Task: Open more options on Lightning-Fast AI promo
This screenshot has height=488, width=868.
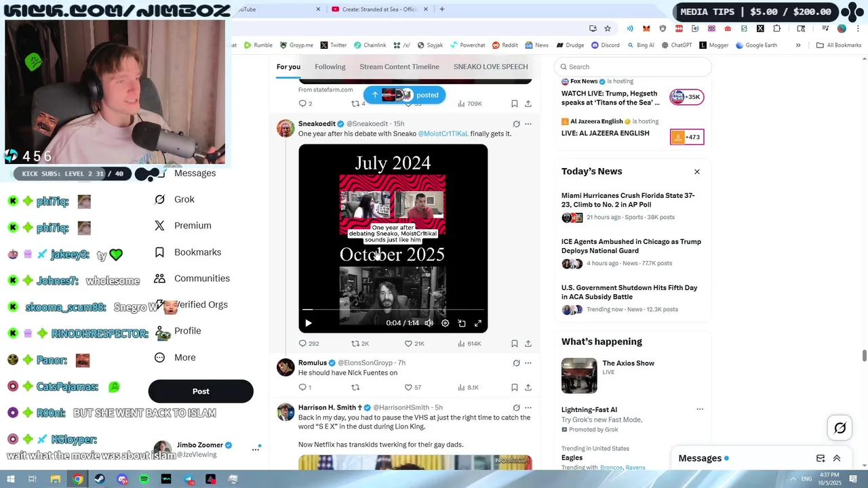Action: point(700,409)
